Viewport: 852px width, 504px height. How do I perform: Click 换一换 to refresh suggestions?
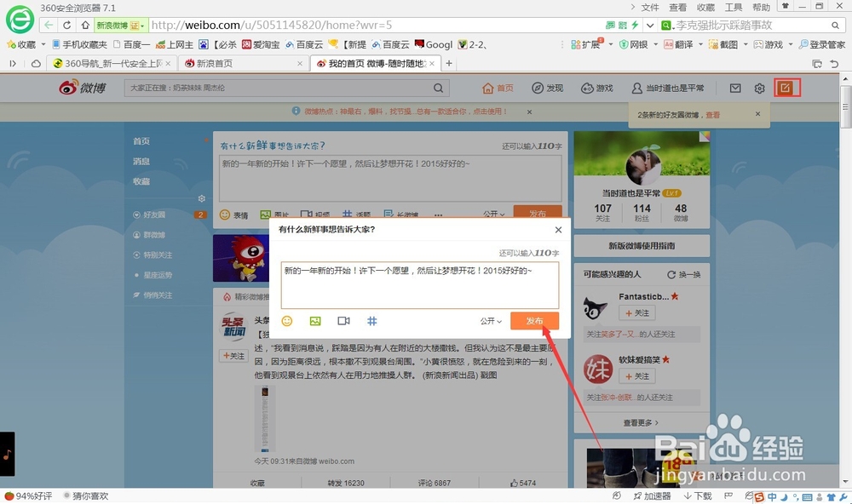(x=684, y=275)
